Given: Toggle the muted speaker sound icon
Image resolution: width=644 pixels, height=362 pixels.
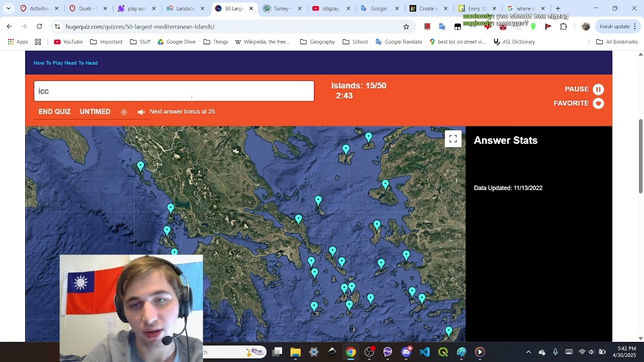Looking at the screenshot, I should coord(141,112).
